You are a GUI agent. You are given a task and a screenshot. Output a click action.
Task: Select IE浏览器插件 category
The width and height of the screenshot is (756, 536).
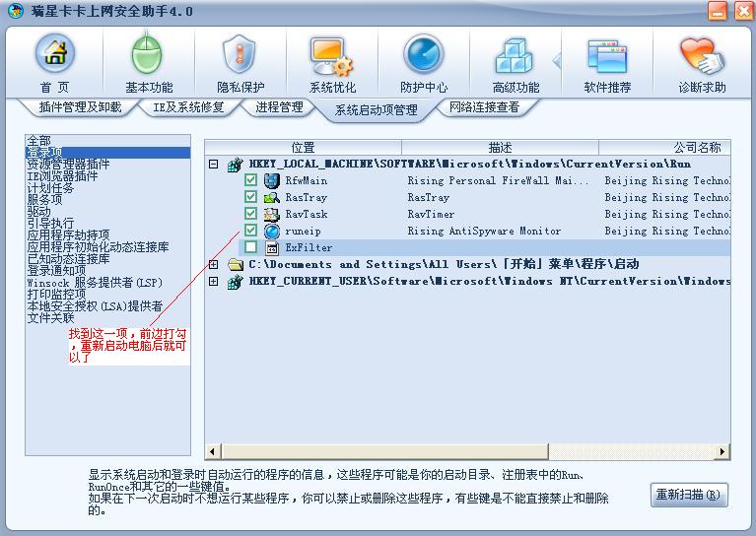(62, 176)
